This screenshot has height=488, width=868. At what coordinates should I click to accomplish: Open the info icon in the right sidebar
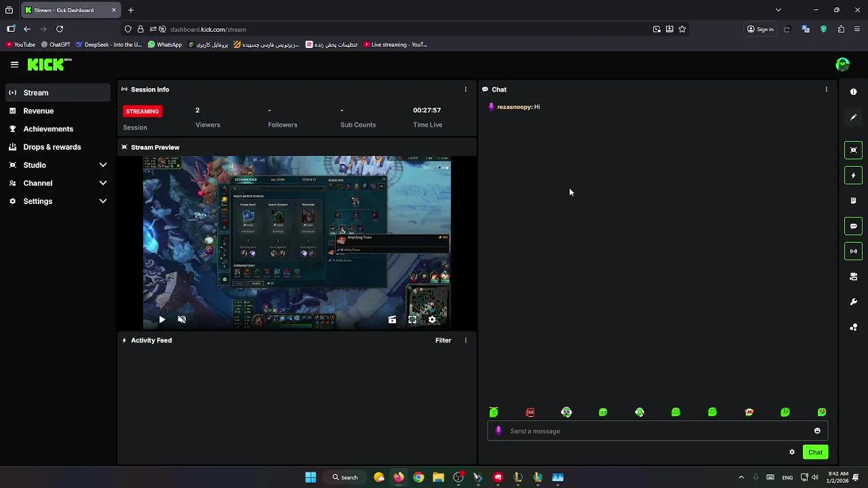coord(854,91)
